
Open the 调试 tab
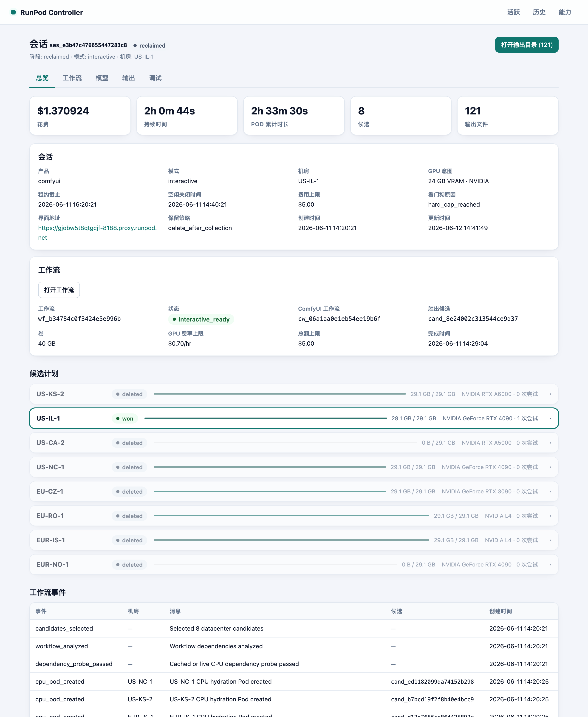point(155,78)
